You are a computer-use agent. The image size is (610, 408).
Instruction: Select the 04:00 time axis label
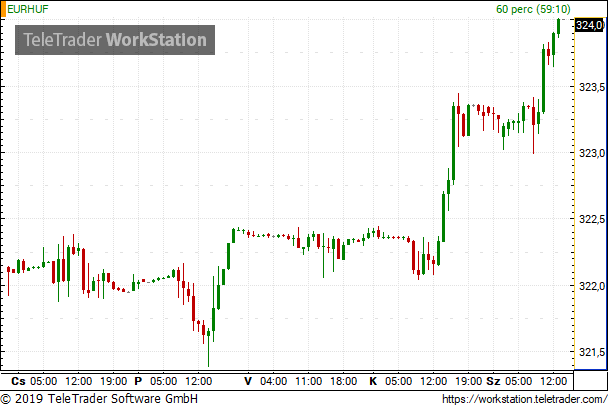point(273,381)
